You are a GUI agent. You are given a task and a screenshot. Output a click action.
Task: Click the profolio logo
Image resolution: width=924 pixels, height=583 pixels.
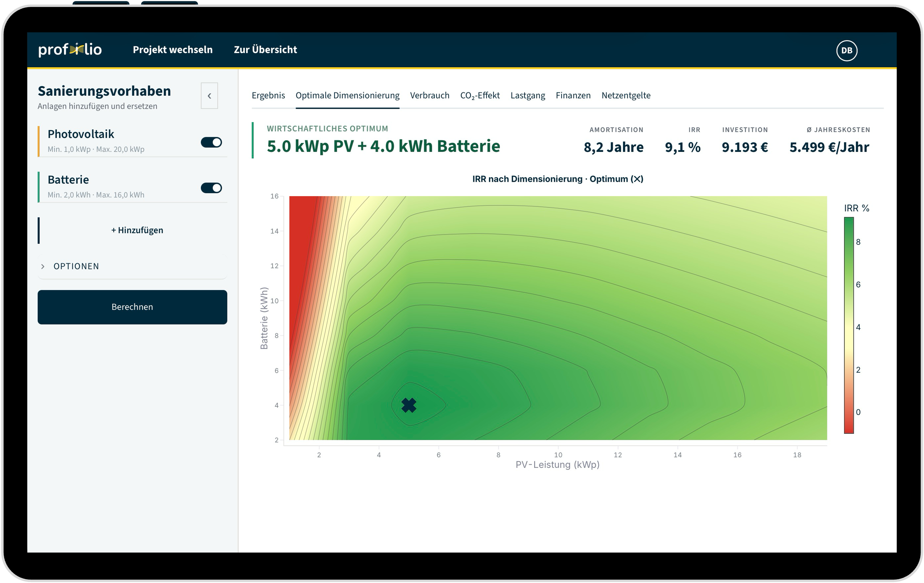[x=70, y=49]
